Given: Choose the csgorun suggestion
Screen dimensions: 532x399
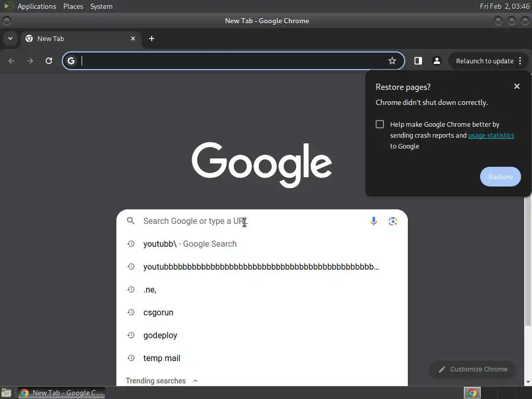Looking at the screenshot, I should pyautogui.click(x=262, y=312).
